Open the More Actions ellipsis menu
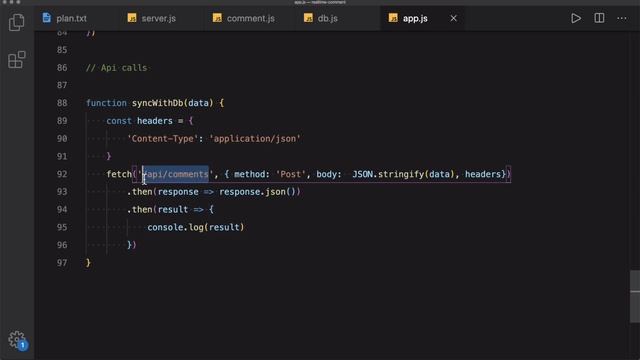This screenshot has height=360, width=640. click(x=622, y=18)
